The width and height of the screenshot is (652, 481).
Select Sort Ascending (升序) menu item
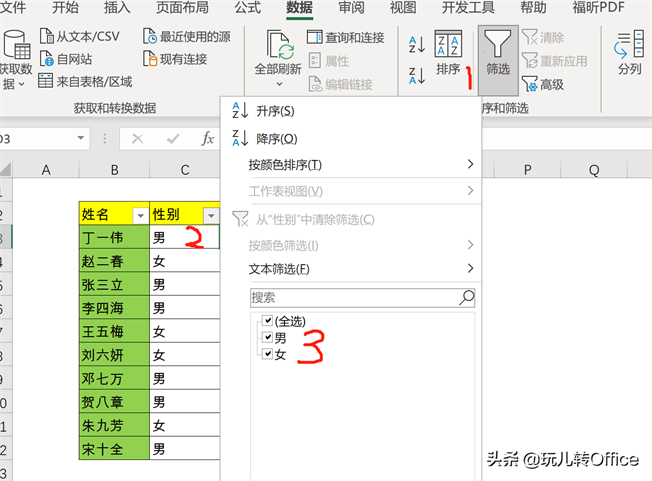click(x=274, y=111)
